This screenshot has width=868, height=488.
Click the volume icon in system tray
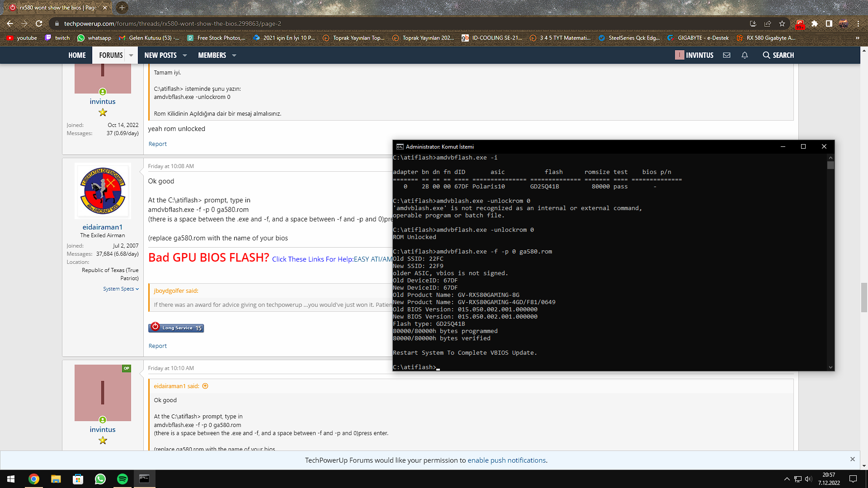pos(808,479)
